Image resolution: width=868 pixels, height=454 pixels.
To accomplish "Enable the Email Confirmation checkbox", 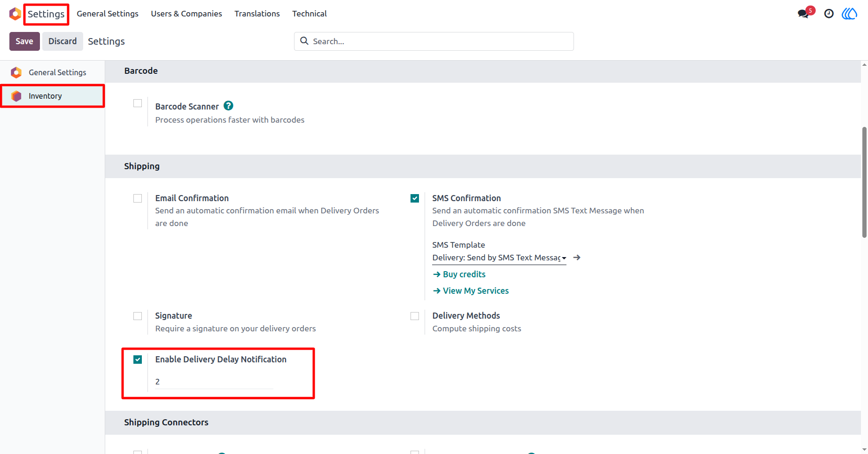I will [x=138, y=198].
